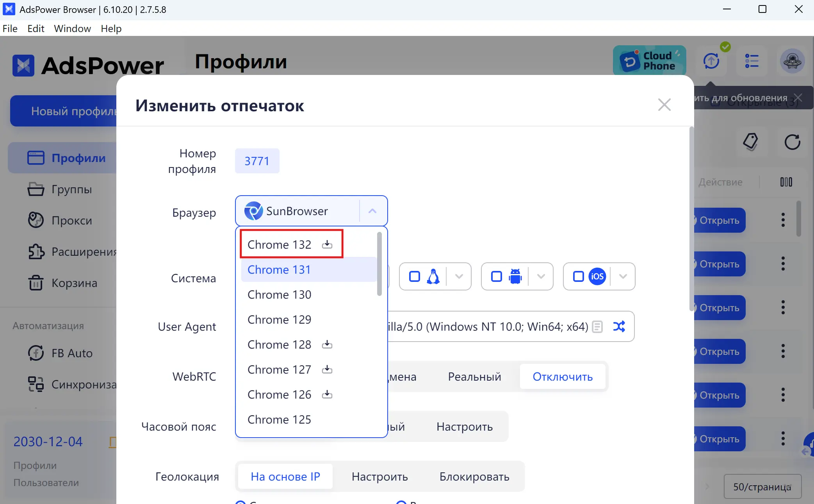Click the 2030-12-04 expiry date

48,442
